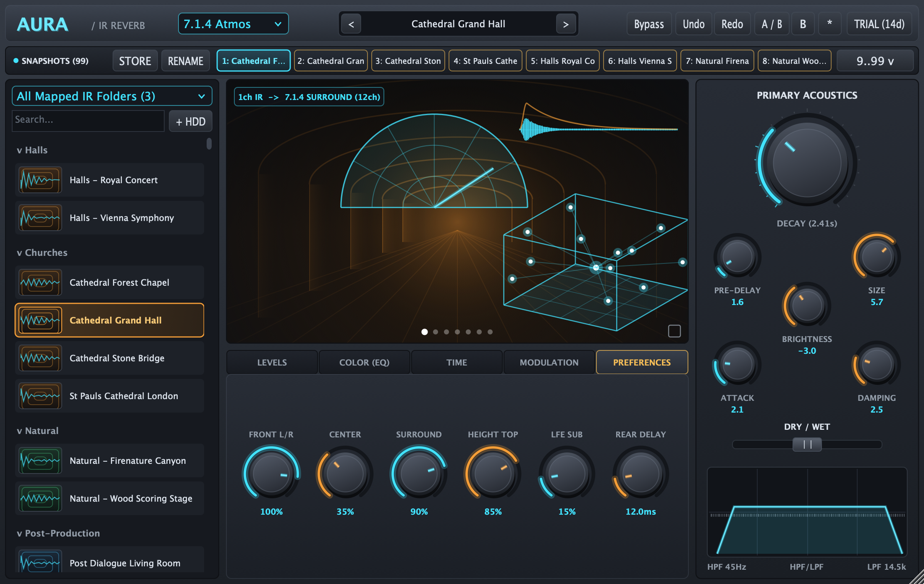
Task: Collapse the Halls folder group
Action: 32,150
